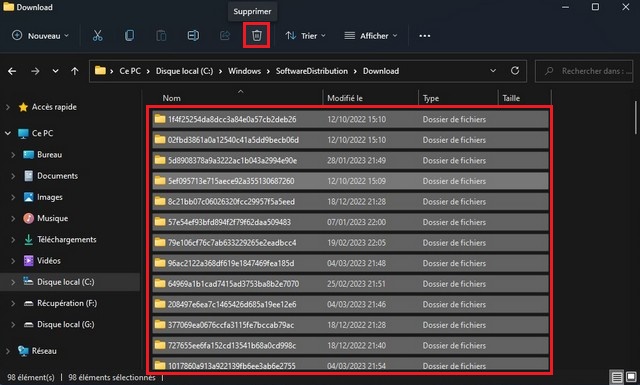This screenshot has width=640, height=385.
Task: Click the date 28/01/2023 21:49
Action: coord(356,160)
